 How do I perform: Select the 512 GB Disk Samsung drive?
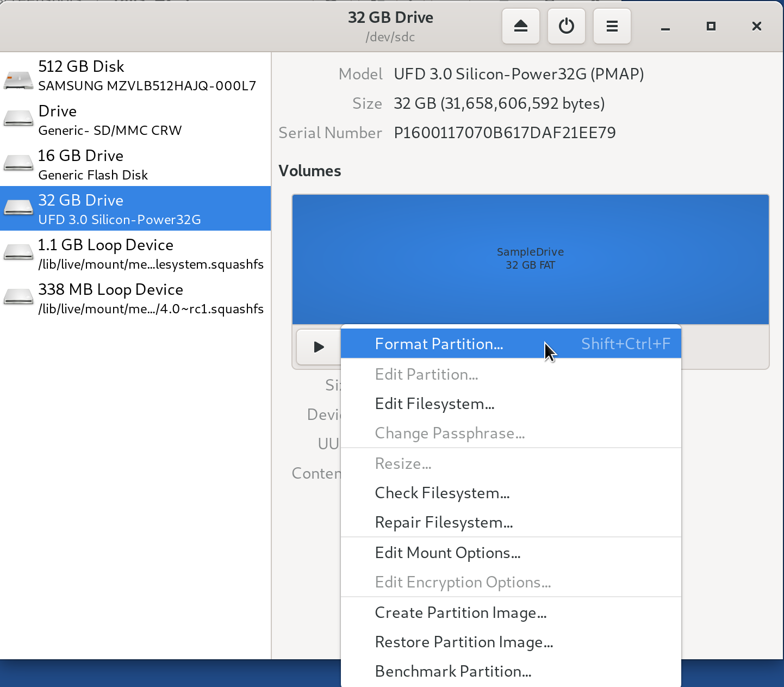[135, 75]
